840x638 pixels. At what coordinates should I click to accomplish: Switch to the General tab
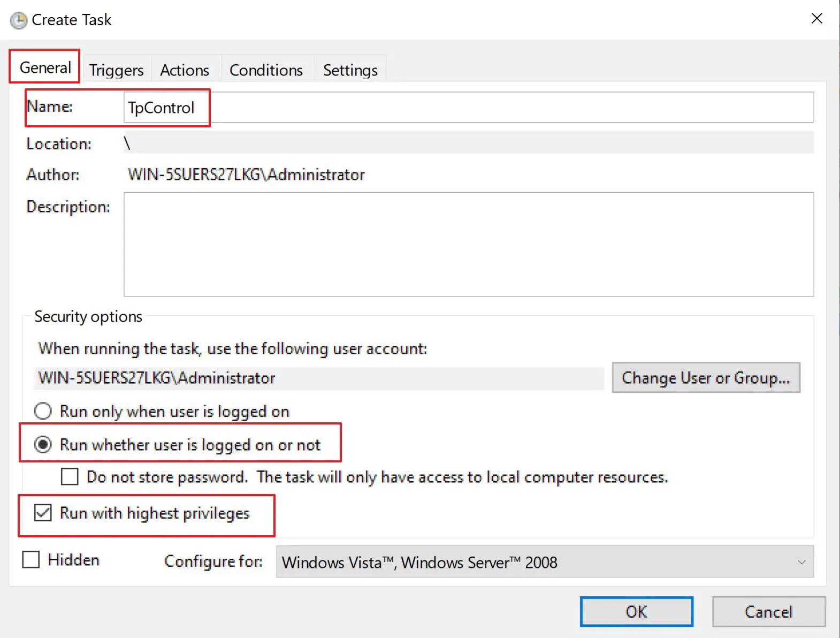(x=45, y=68)
